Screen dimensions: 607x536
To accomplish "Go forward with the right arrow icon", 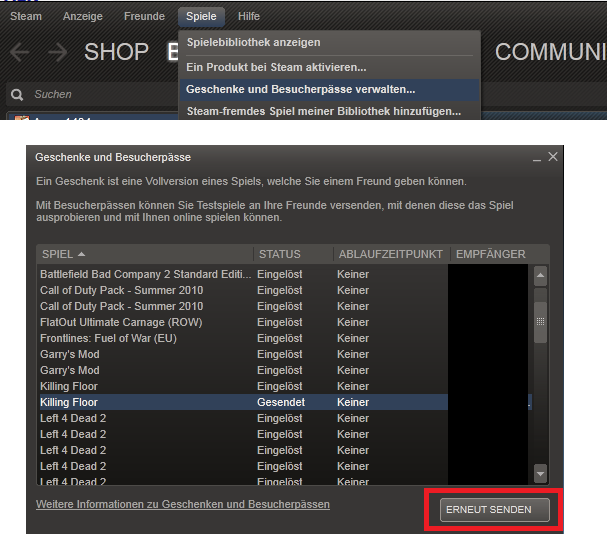I will [58, 52].
